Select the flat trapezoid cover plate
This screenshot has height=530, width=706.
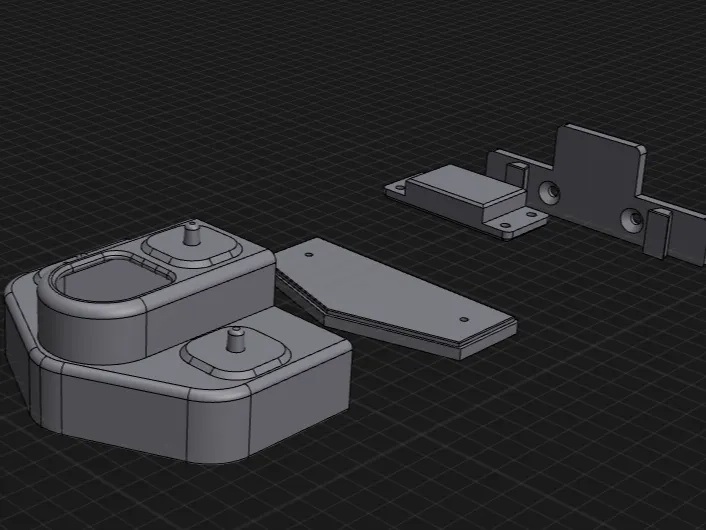(x=396, y=298)
